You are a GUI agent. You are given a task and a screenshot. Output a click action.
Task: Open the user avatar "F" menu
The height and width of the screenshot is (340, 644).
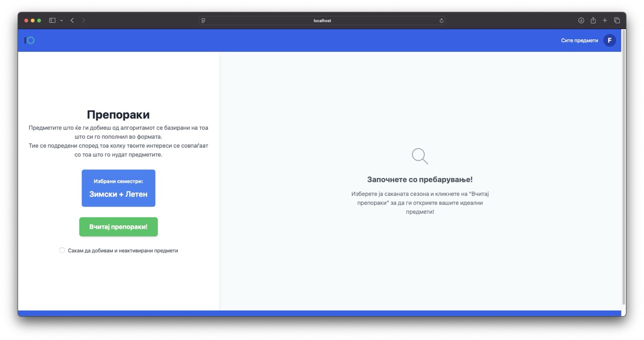coord(609,40)
